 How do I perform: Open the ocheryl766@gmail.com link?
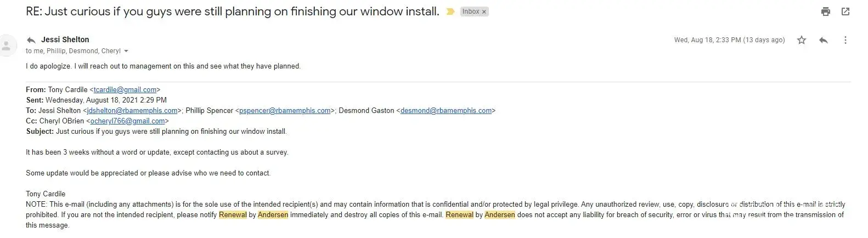pos(127,121)
